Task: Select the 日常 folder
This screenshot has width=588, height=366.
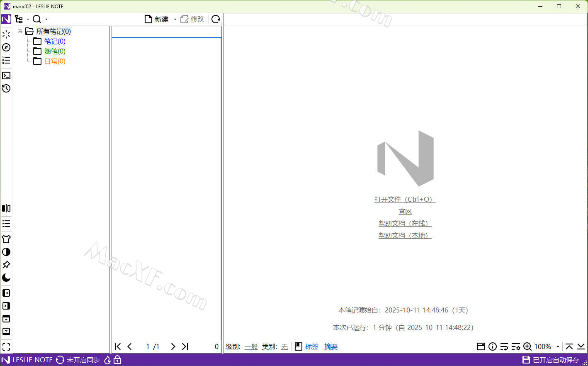Action: [55, 61]
